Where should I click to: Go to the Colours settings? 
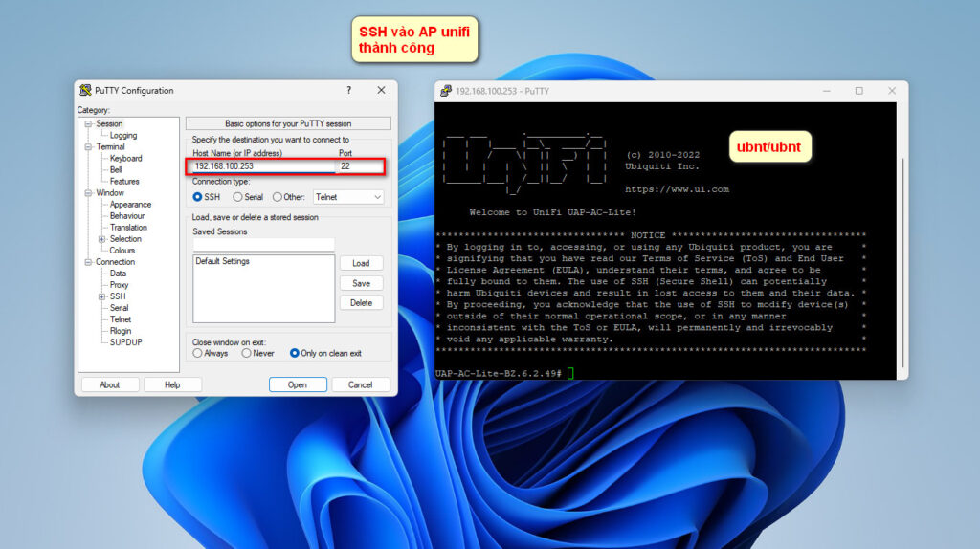(x=122, y=251)
